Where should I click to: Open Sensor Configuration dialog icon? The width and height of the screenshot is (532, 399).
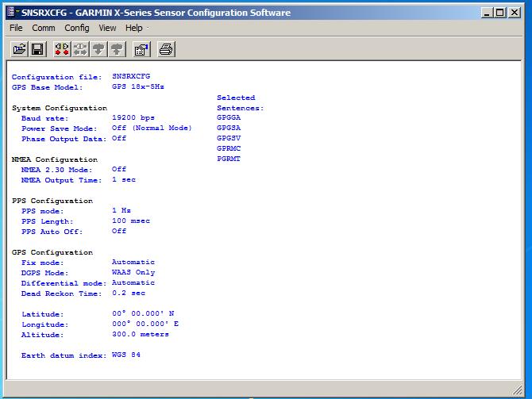pyautogui.click(x=142, y=49)
